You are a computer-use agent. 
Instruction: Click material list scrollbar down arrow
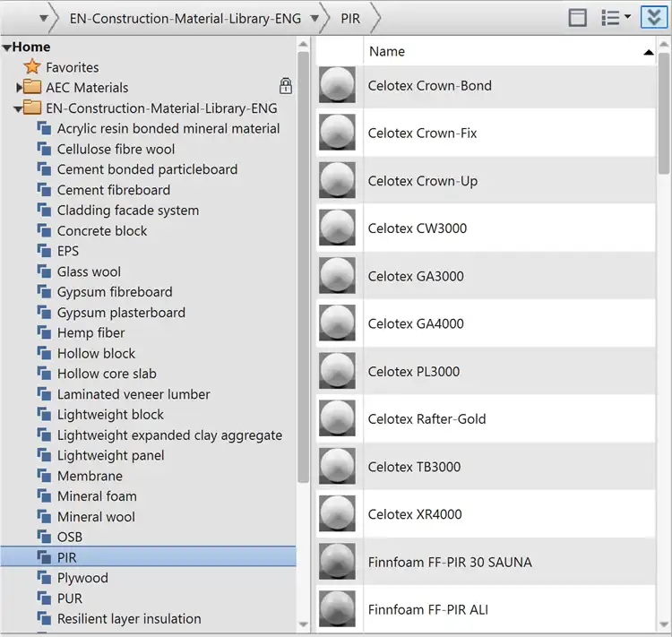(x=664, y=624)
